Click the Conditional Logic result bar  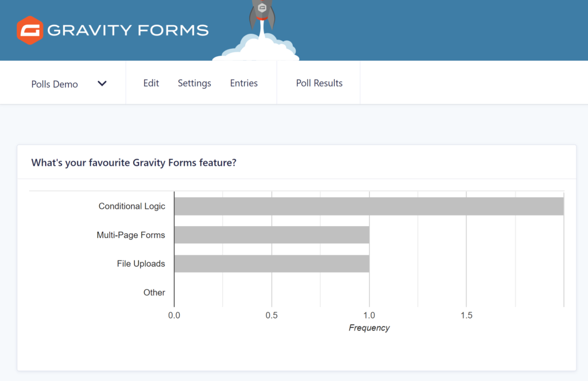tap(367, 205)
